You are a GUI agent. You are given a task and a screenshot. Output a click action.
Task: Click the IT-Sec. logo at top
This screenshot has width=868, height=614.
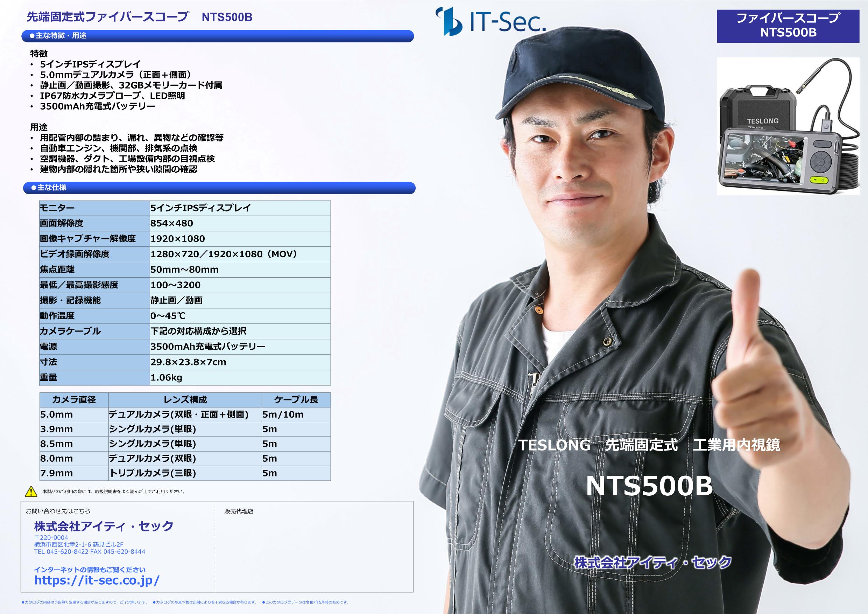pyautogui.click(x=491, y=22)
